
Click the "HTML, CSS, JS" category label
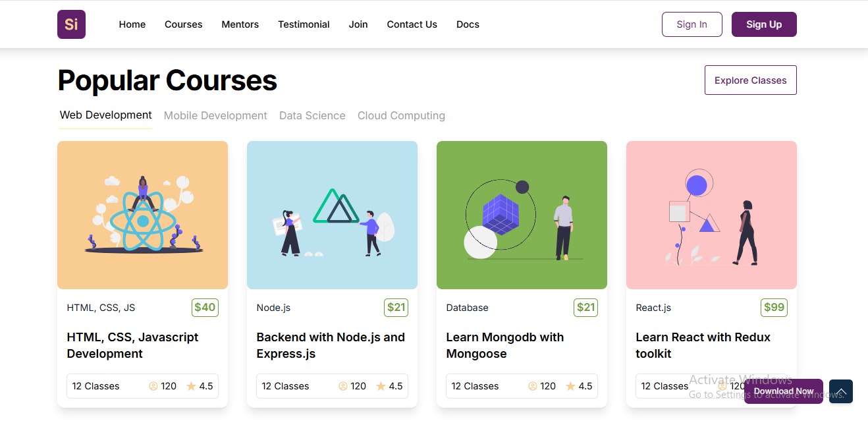(x=101, y=308)
